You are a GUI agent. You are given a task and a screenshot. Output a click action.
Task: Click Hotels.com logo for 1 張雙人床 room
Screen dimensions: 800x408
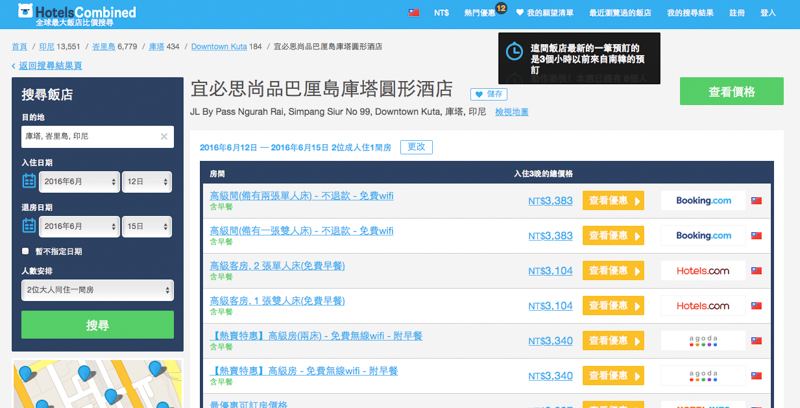click(703, 306)
